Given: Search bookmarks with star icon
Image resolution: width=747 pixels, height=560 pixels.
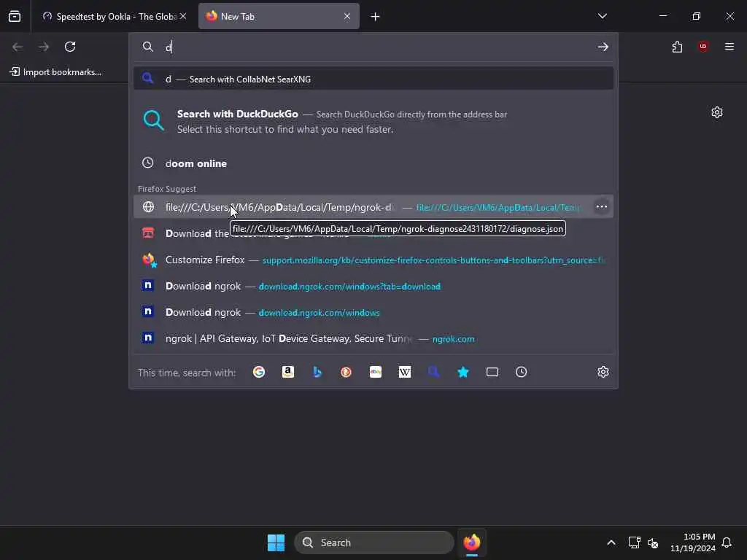Looking at the screenshot, I should pos(463,372).
